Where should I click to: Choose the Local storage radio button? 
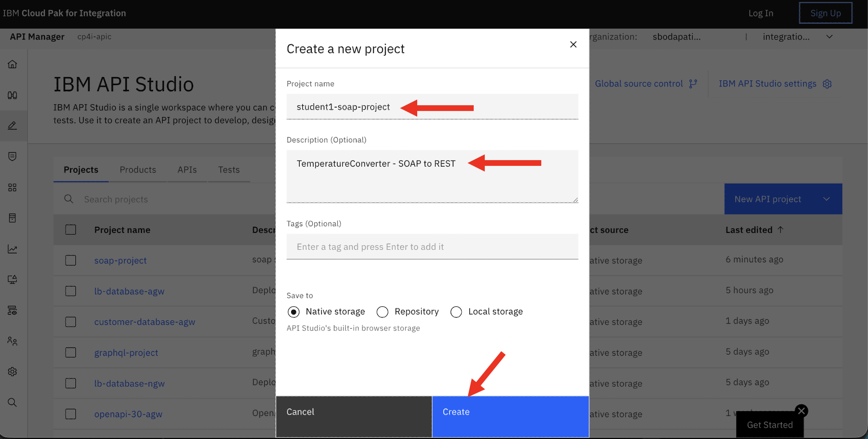[456, 312]
